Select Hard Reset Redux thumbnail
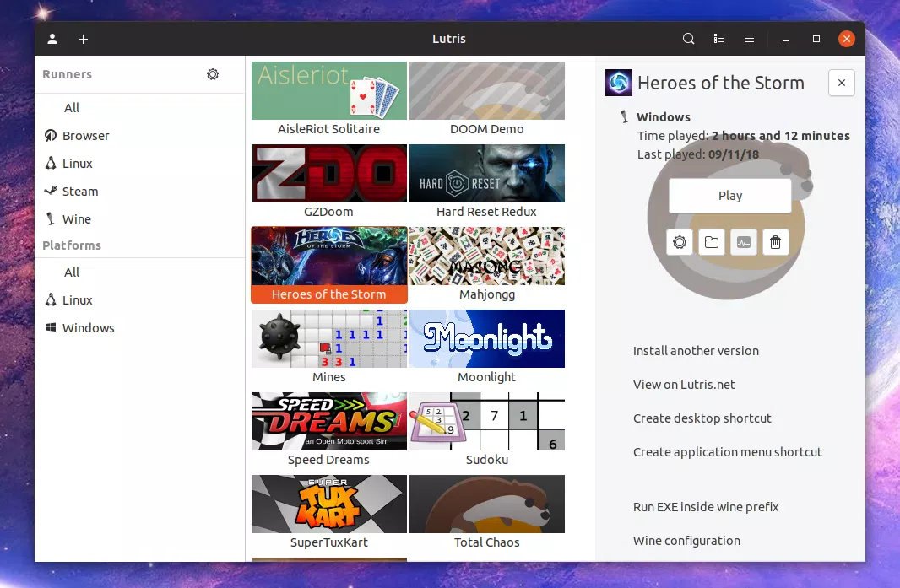 [487, 173]
